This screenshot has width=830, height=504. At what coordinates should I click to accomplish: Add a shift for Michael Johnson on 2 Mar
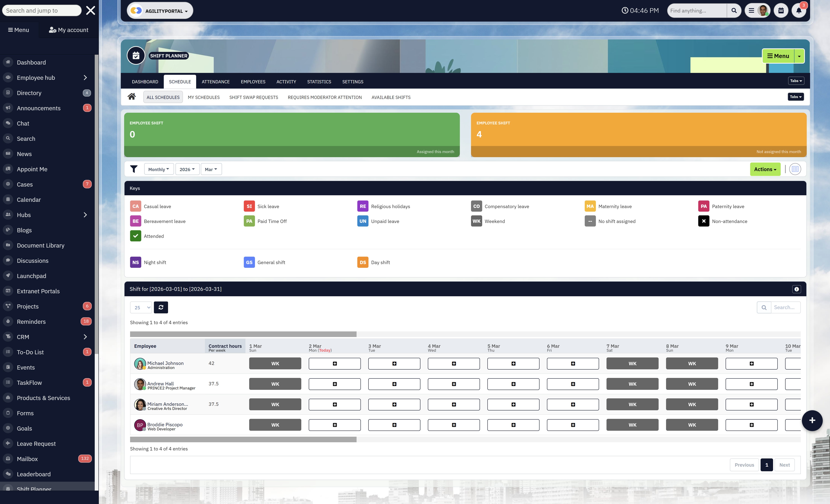(x=334, y=363)
